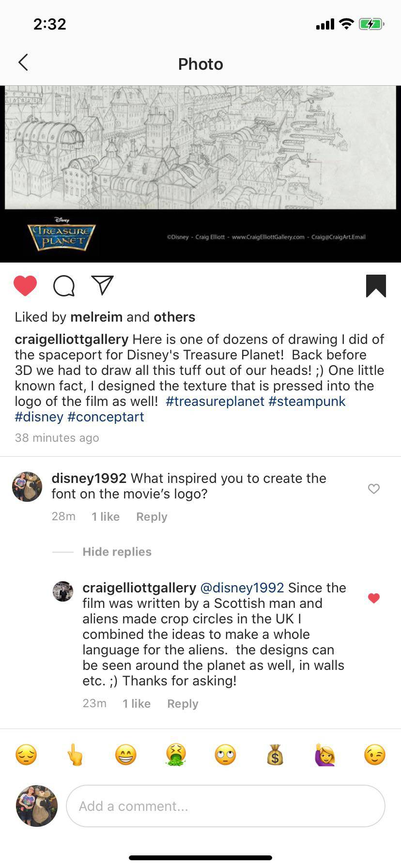
Task: Reply to disney1992's comment
Action: point(151,516)
